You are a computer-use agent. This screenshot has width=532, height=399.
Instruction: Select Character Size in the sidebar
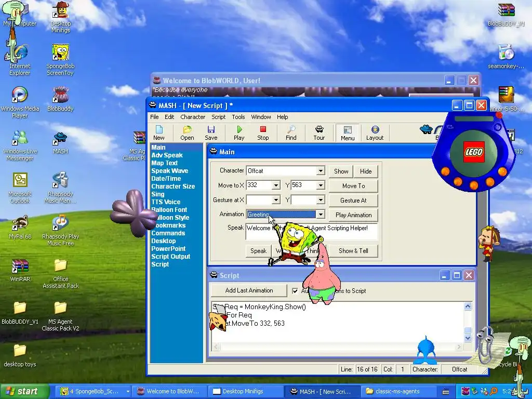(173, 187)
